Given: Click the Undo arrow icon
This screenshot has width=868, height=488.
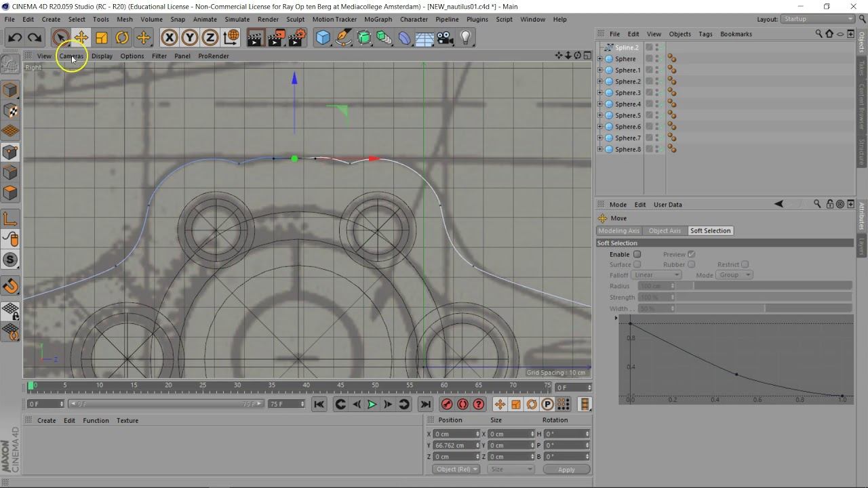Looking at the screenshot, I should [15, 38].
